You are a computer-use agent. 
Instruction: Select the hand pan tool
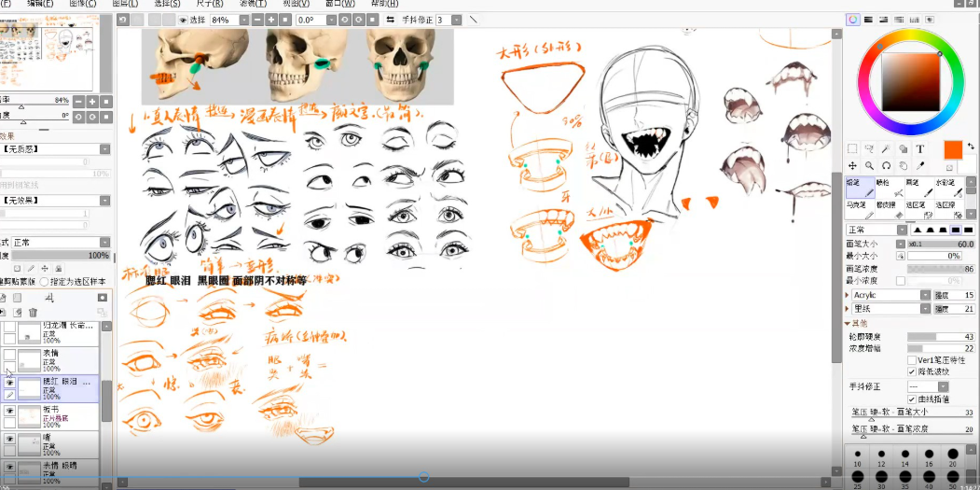pos(904,166)
